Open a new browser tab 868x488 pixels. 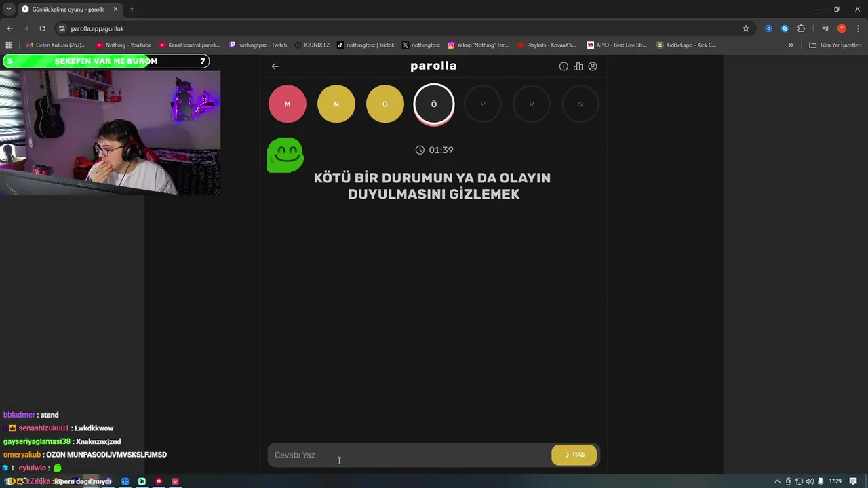(x=132, y=9)
